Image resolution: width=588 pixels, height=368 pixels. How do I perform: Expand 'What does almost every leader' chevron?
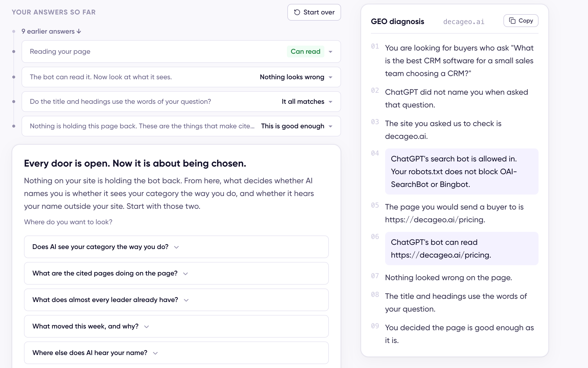click(186, 300)
